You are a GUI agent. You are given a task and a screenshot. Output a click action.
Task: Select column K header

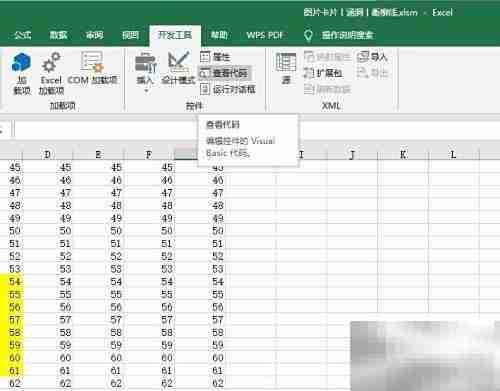pyautogui.click(x=403, y=154)
